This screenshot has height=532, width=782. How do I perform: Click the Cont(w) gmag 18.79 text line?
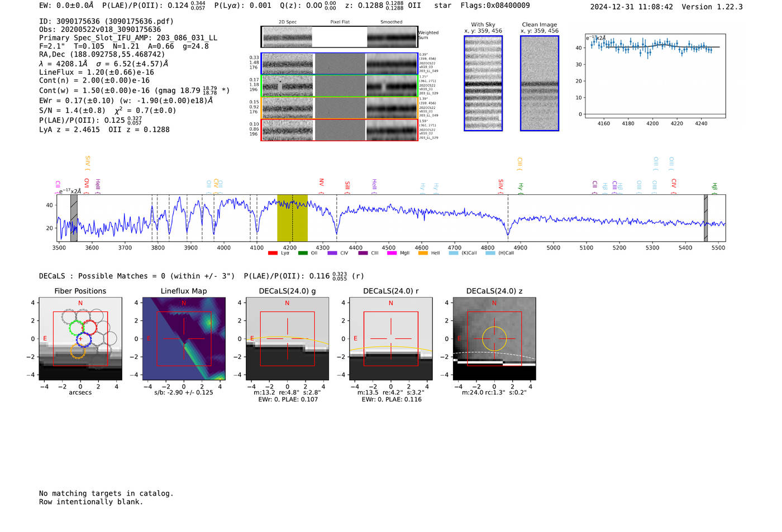click(134, 90)
